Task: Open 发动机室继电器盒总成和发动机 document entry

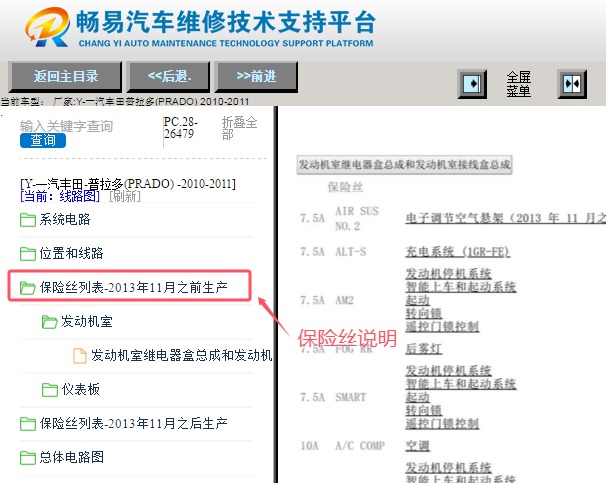Action: pyautogui.click(x=182, y=355)
